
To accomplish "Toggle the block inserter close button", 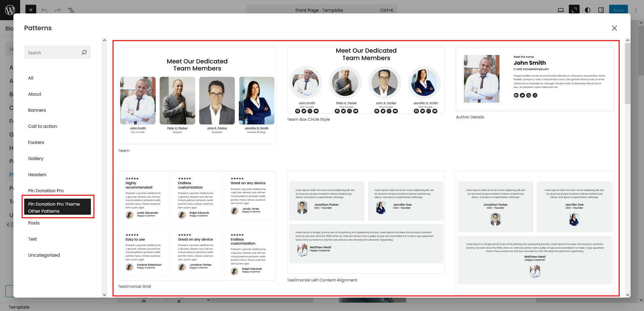I will coord(31,10).
